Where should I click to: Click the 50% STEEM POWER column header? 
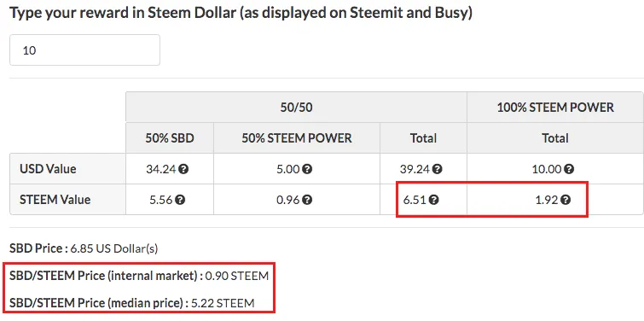(x=297, y=138)
